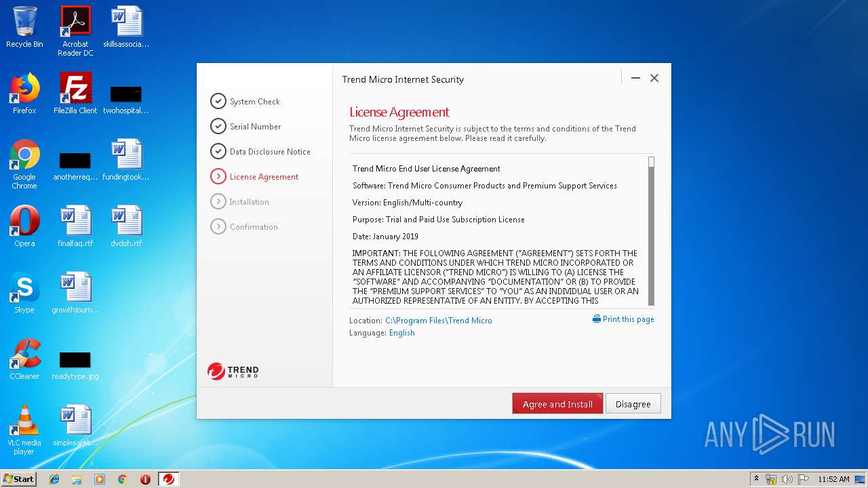868x488 pixels.
Task: Change the installer language from English
Action: click(401, 333)
